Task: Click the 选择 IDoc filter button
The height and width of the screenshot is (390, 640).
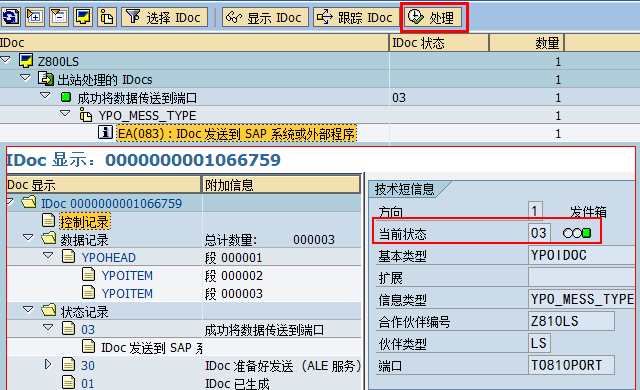Action: (164, 17)
